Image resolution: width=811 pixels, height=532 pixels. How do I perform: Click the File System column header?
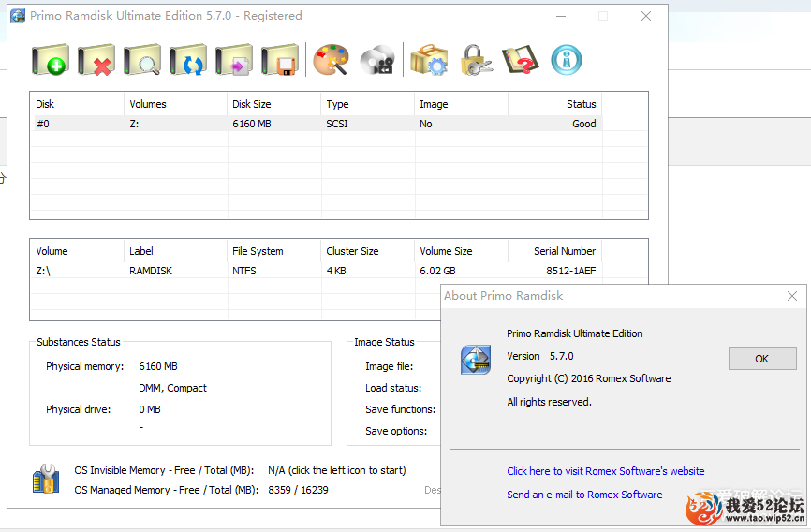click(274, 251)
